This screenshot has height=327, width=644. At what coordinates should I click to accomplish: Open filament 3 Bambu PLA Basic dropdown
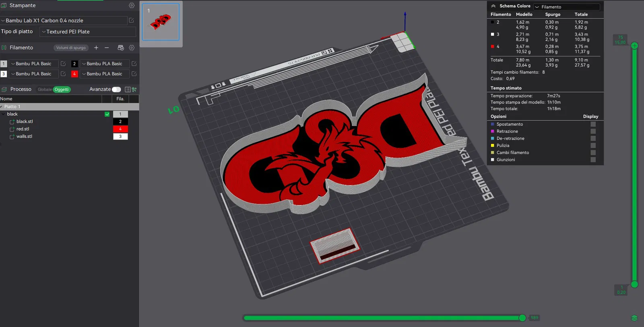33,74
